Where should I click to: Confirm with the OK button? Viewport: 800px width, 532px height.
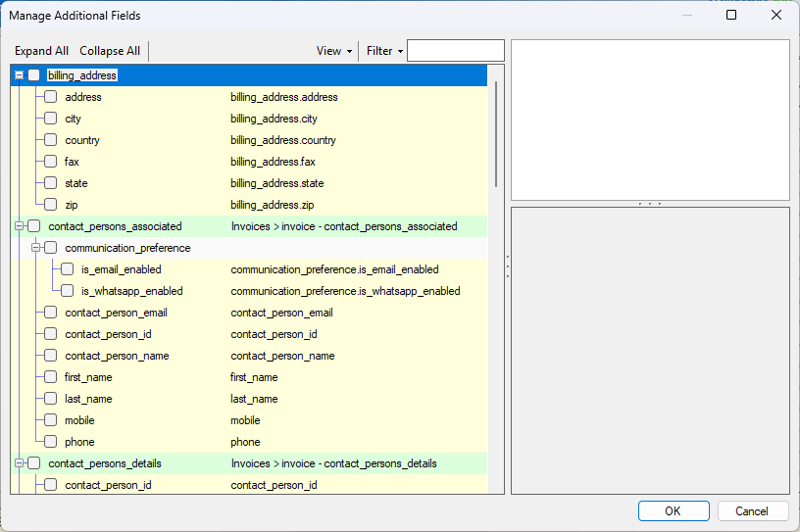pyautogui.click(x=674, y=511)
